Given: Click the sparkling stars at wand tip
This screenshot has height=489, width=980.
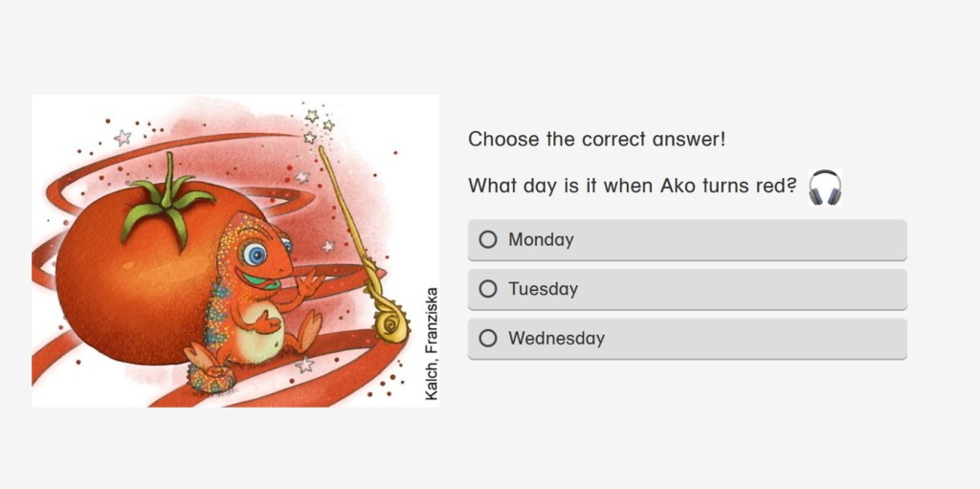Looking at the screenshot, I should click(x=318, y=125).
